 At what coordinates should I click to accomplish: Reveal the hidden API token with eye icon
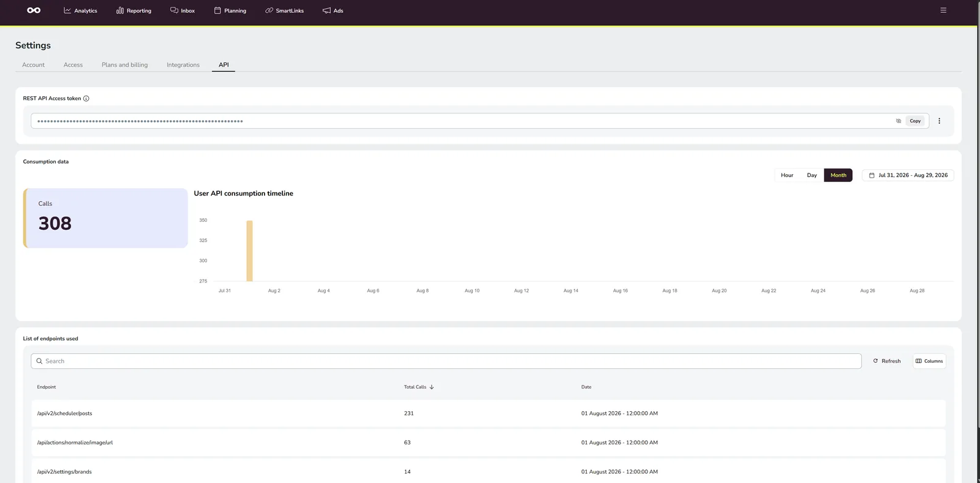point(899,121)
